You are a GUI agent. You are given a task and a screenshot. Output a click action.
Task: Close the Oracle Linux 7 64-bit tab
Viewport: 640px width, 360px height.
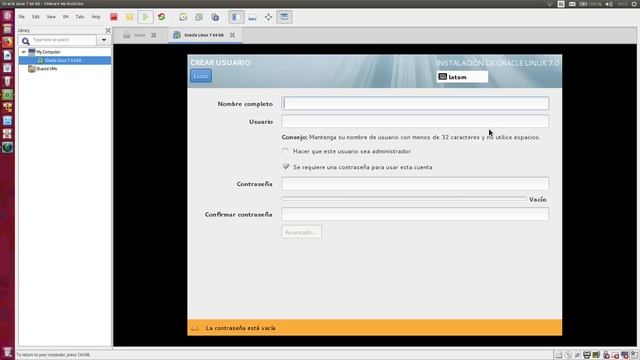click(x=232, y=36)
